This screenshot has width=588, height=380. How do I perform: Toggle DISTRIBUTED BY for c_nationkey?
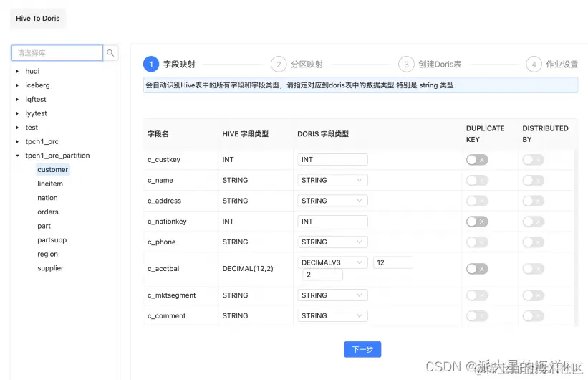(534, 222)
